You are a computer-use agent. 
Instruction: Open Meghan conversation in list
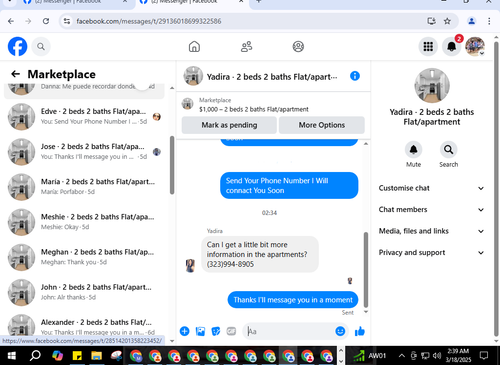pos(84,257)
